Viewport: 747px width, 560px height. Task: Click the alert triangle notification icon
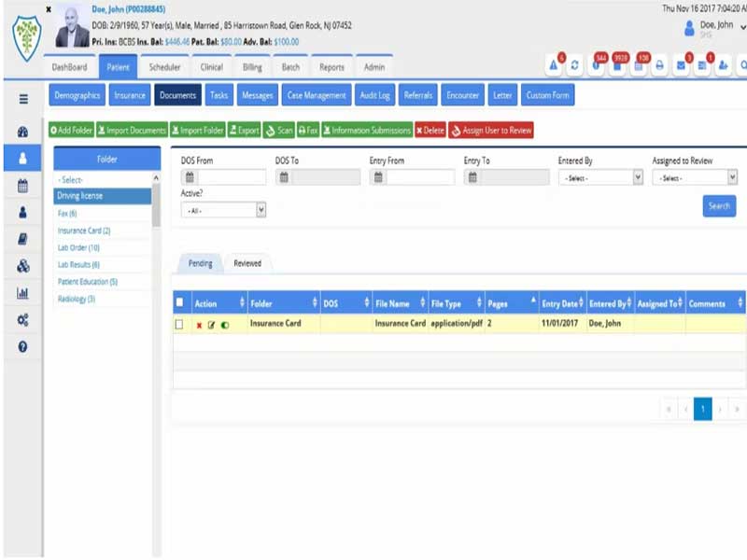553,65
